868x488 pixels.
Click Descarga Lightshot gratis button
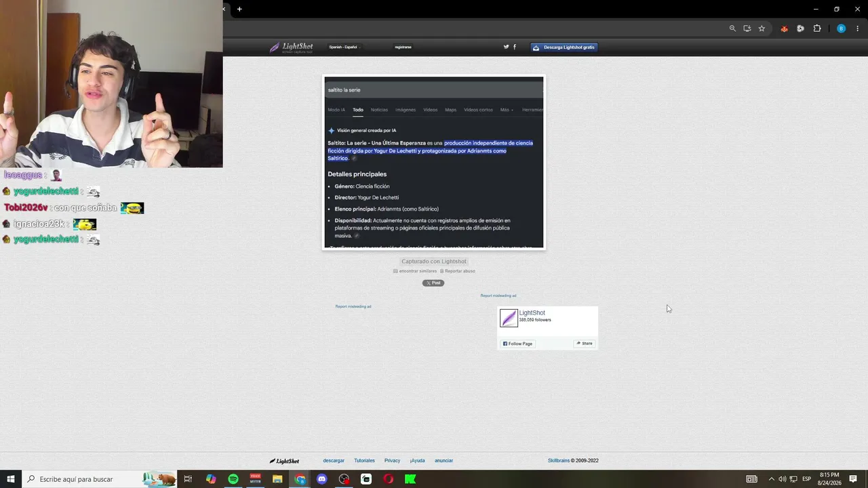(564, 47)
